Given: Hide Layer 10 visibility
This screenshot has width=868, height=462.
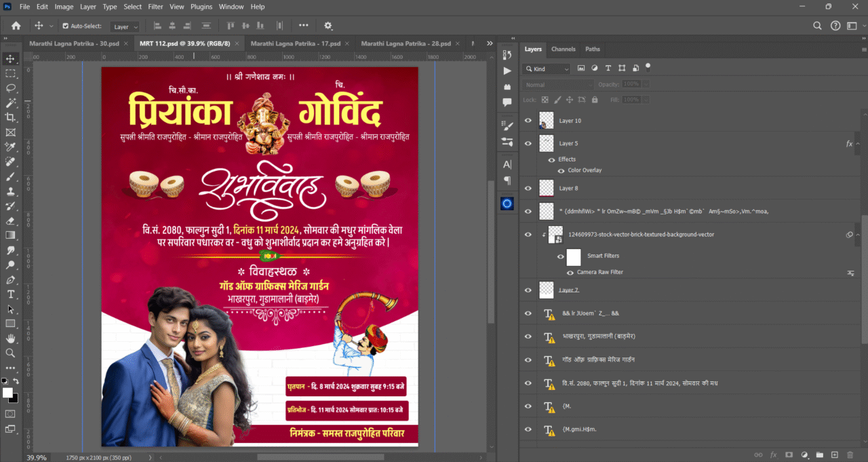Looking at the screenshot, I should (x=528, y=120).
